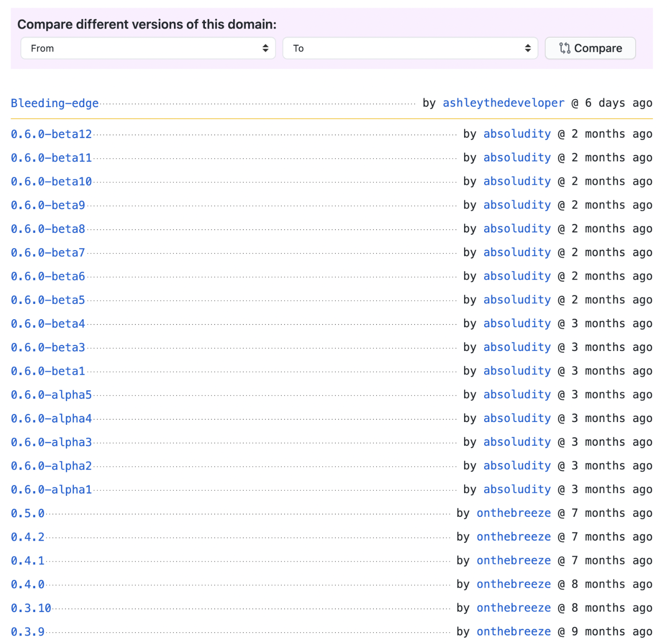Click absoludity author on 0.6.0-beta9 row
The height and width of the screenshot is (644, 670).
pyautogui.click(x=517, y=205)
